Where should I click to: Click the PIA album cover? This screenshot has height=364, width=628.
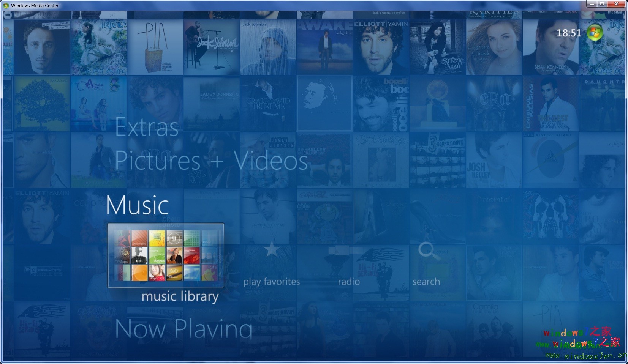tap(155, 47)
